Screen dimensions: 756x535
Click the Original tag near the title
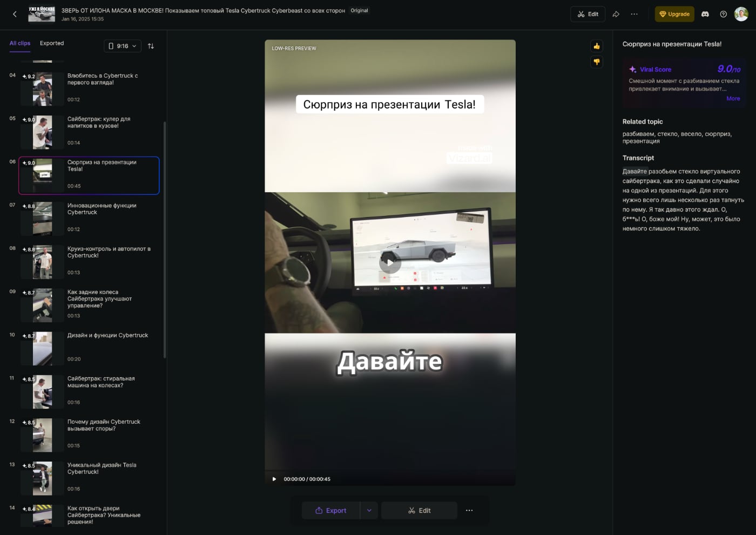click(x=359, y=10)
